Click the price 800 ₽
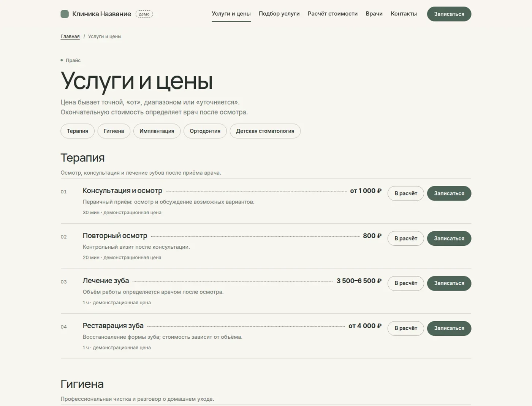 click(x=372, y=236)
